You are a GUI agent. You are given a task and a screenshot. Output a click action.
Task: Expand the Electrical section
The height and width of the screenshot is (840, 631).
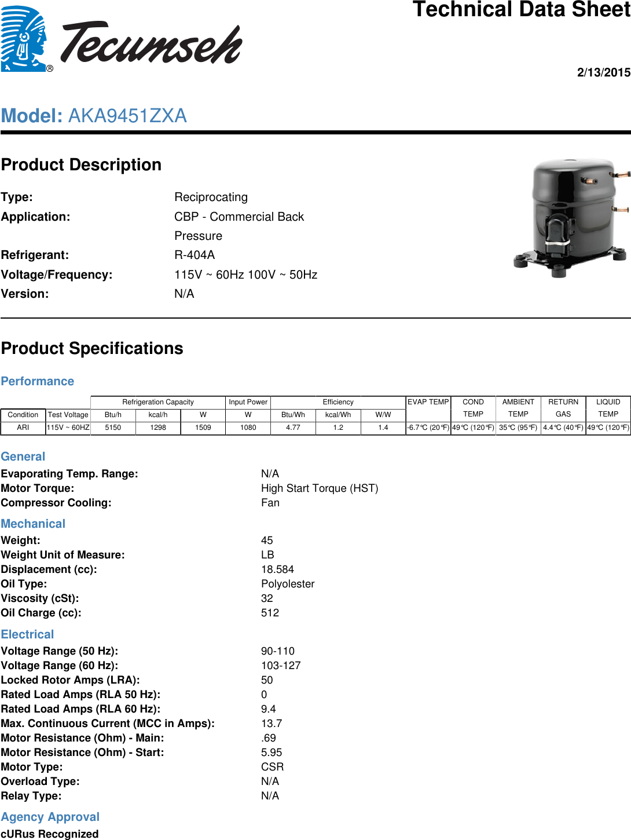click(28, 634)
